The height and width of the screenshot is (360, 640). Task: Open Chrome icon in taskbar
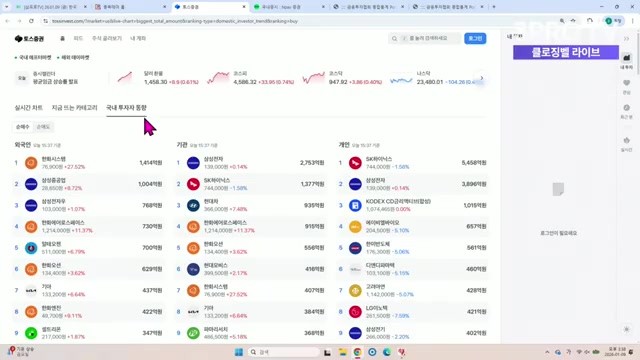pyautogui.click(x=357, y=352)
